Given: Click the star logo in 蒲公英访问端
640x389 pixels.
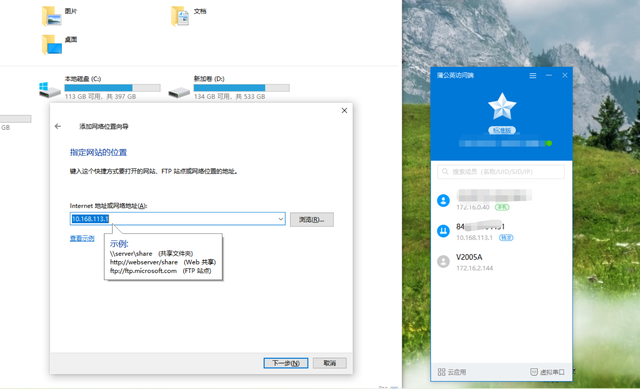Looking at the screenshot, I should tap(502, 106).
